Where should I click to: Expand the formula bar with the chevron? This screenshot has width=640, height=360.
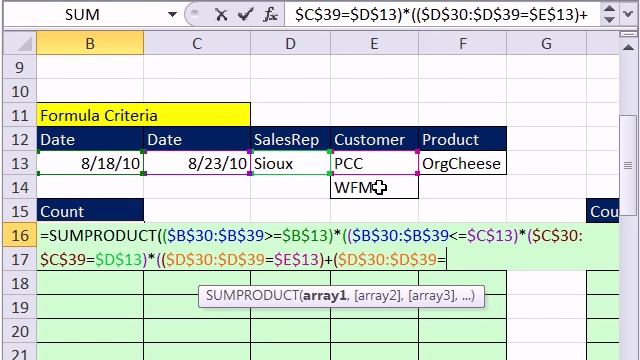pos(629,15)
